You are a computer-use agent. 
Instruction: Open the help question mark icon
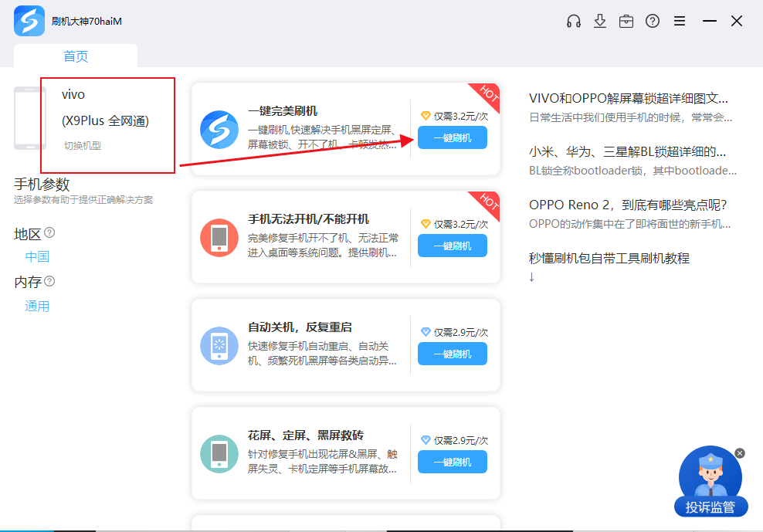click(653, 22)
